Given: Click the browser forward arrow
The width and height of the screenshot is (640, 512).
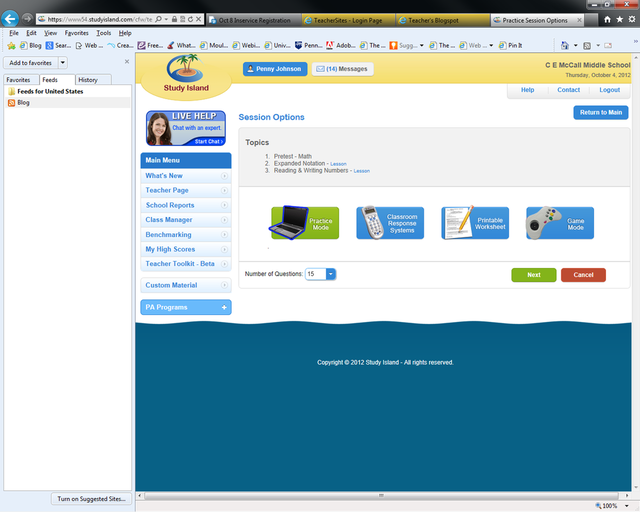Looking at the screenshot, I should (27, 18).
